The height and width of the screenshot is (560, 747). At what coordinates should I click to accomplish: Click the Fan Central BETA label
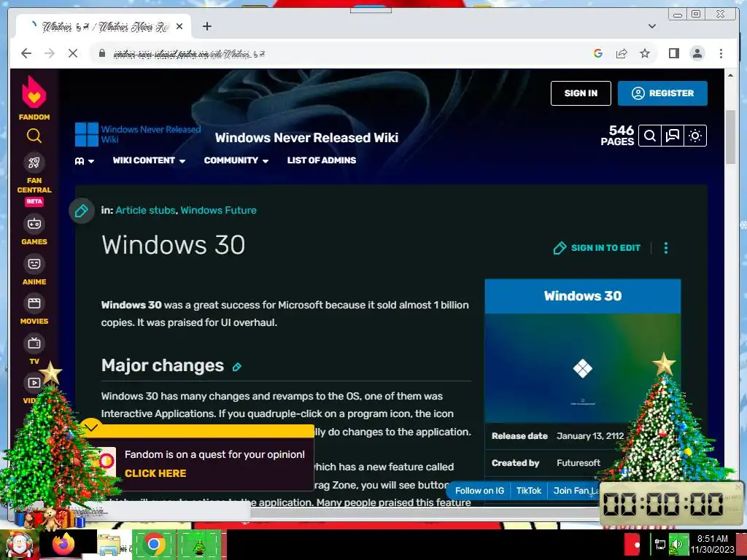pos(34,202)
